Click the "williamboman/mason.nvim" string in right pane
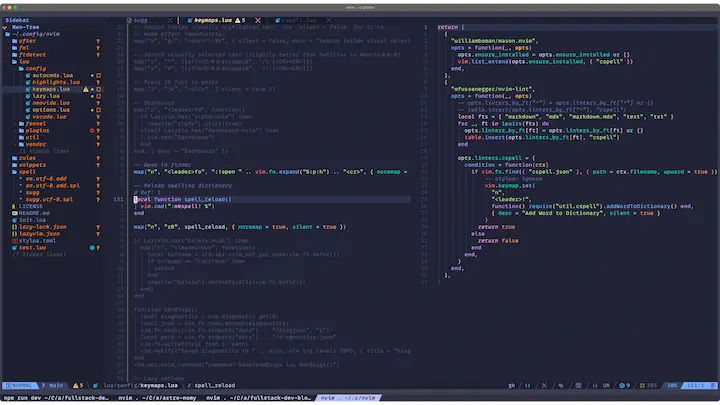720x405 pixels. click(x=493, y=41)
